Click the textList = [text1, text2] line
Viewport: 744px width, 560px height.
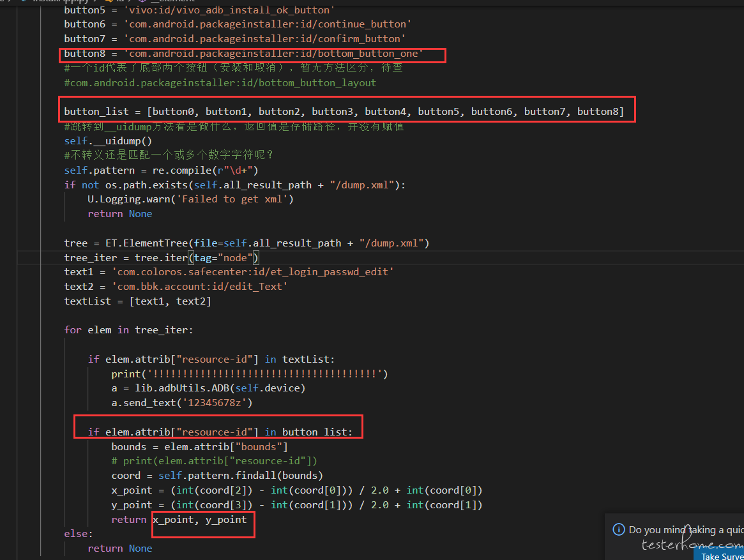(x=137, y=301)
